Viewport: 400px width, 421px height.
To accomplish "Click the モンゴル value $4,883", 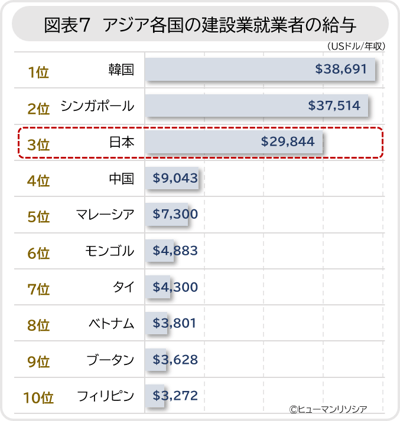I will pos(175,251).
